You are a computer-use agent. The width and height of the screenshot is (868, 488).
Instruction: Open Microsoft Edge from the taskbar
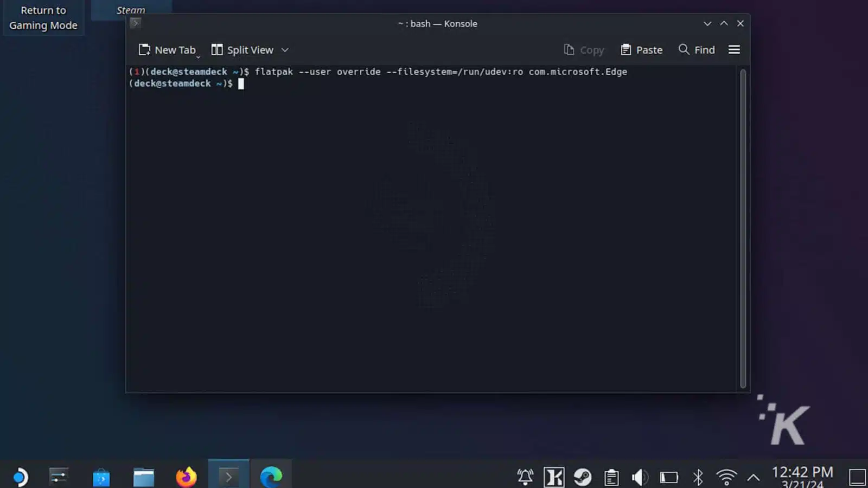coord(271,477)
